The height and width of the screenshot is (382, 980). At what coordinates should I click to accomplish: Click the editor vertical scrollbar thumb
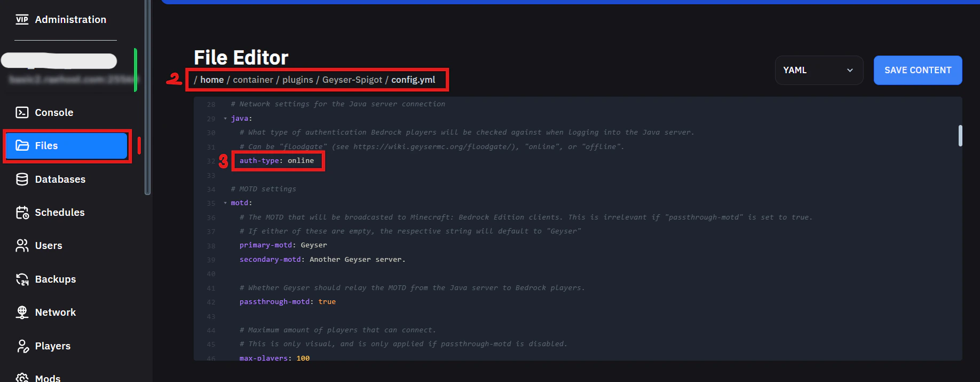click(960, 136)
